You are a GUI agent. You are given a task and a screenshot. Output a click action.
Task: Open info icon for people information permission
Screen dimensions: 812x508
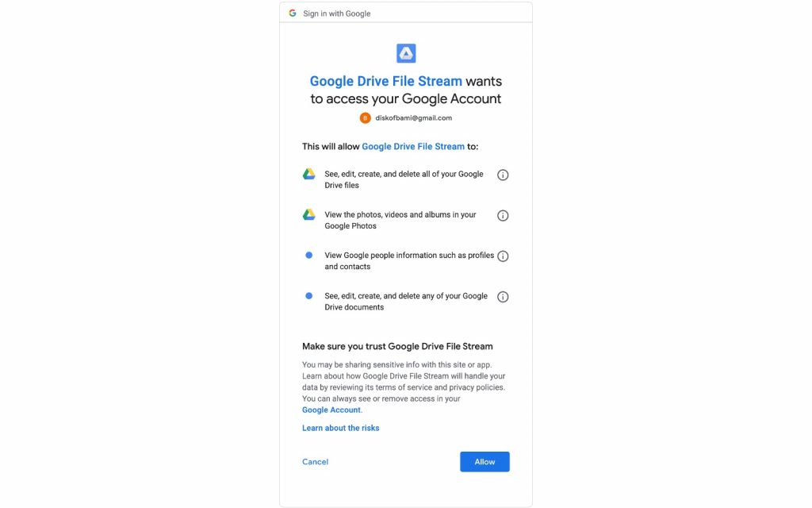coord(503,256)
